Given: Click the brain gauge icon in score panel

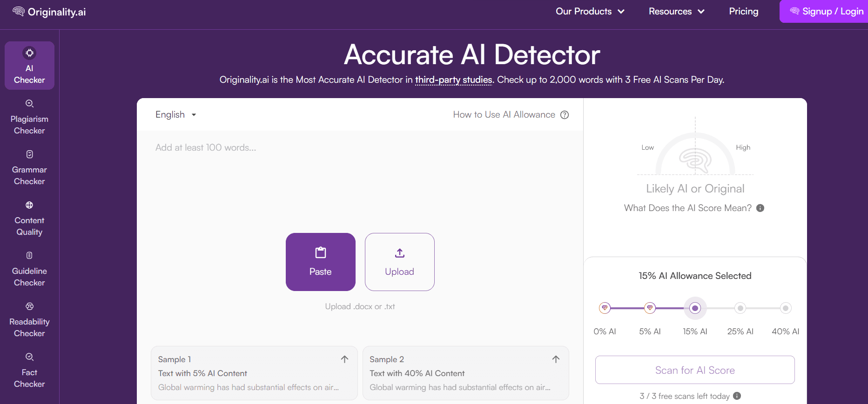Looking at the screenshot, I should pyautogui.click(x=695, y=160).
